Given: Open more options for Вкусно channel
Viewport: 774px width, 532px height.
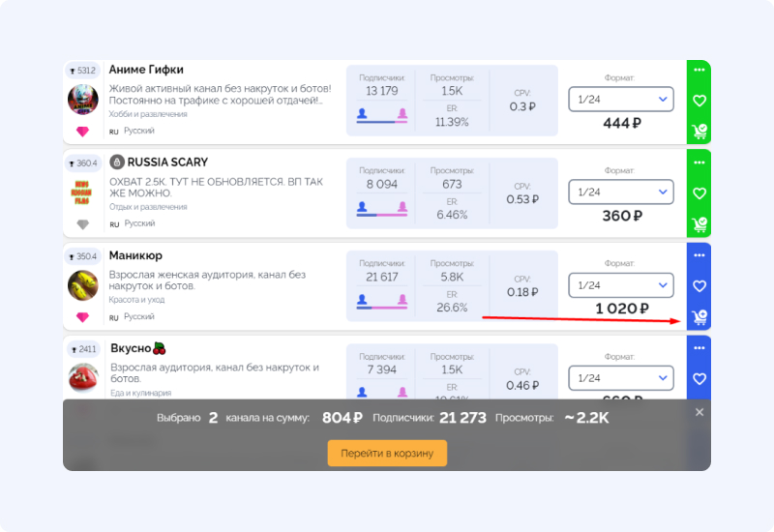Looking at the screenshot, I should click(700, 347).
